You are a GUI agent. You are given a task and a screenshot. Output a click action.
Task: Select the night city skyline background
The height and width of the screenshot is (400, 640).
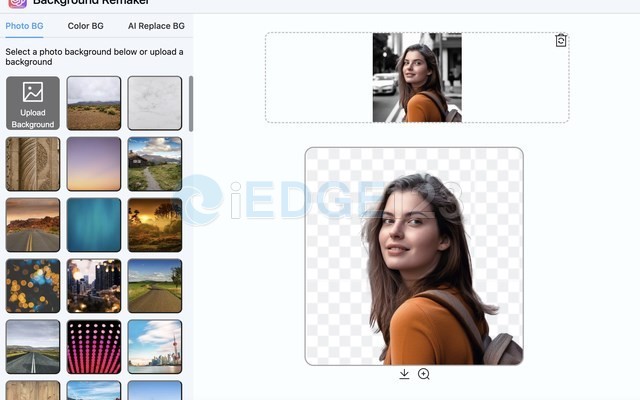[x=94, y=286]
